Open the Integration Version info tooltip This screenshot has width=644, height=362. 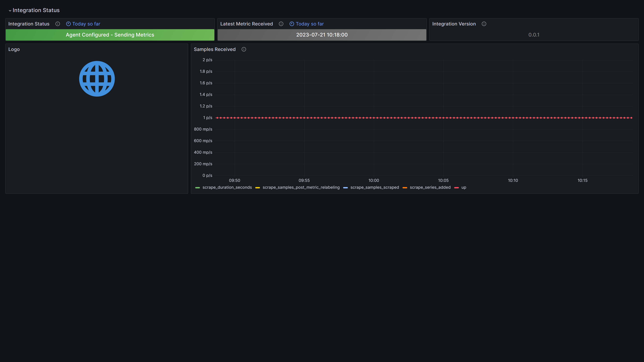click(484, 24)
